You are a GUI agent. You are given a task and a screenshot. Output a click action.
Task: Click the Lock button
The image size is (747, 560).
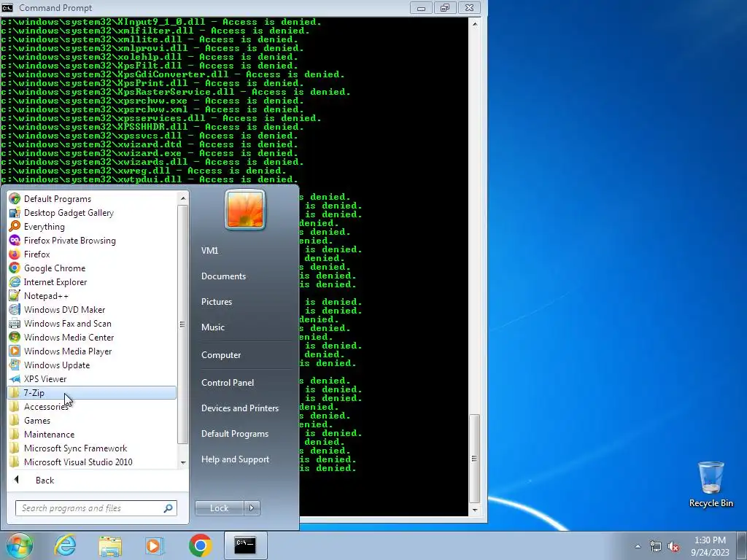coord(219,508)
